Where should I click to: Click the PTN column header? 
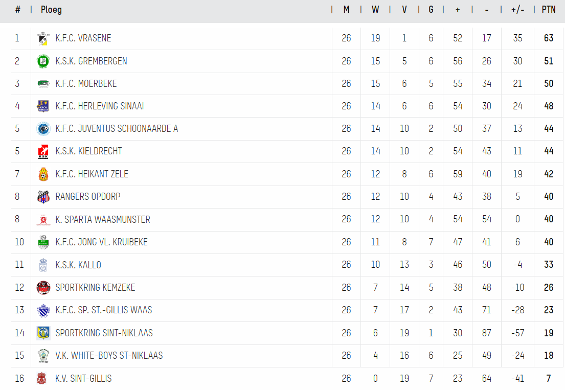[x=549, y=10]
